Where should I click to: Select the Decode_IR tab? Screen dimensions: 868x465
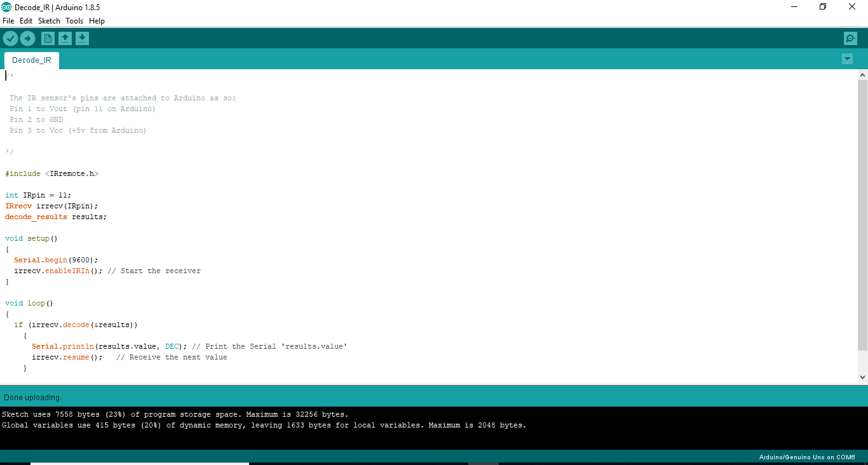32,60
